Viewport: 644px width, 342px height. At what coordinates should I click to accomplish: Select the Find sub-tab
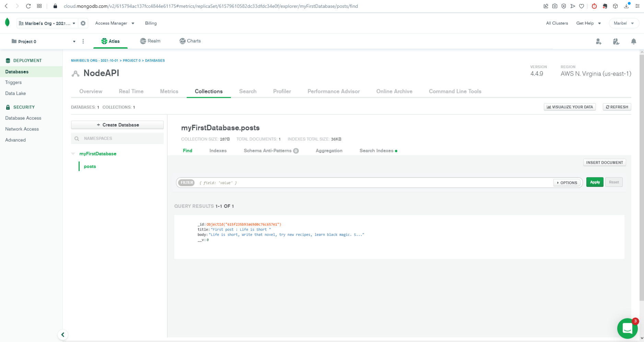pyautogui.click(x=187, y=151)
